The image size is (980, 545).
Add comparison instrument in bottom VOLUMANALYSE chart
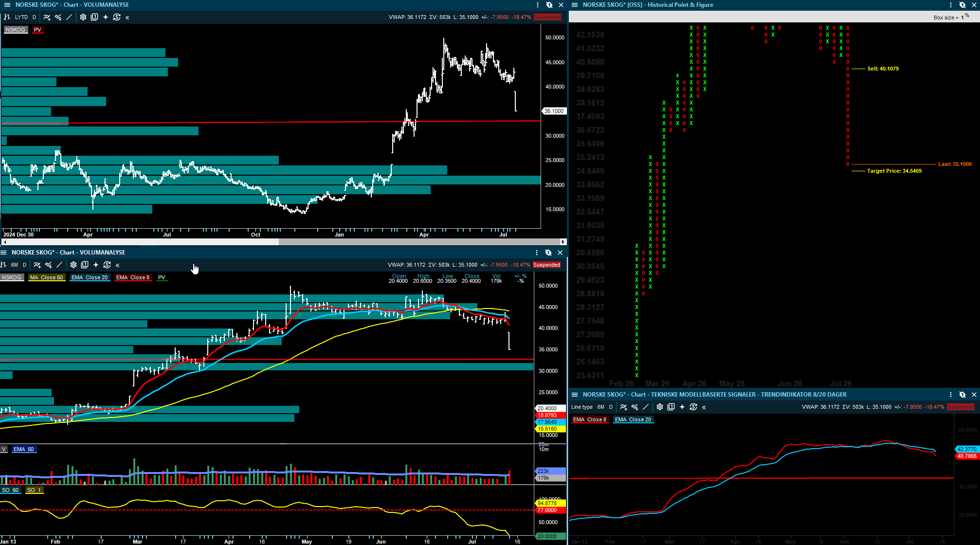pyautogui.click(x=48, y=265)
